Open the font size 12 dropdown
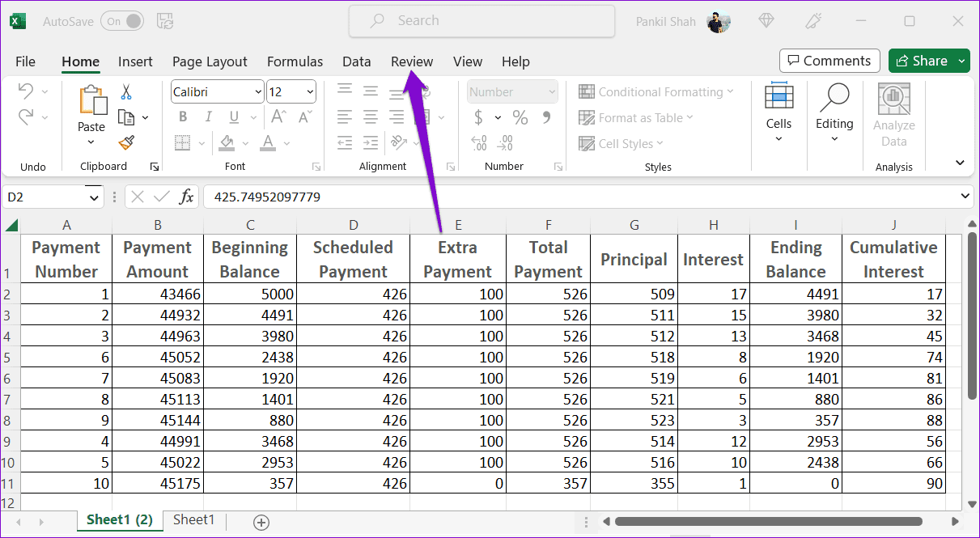980x538 pixels. click(310, 92)
